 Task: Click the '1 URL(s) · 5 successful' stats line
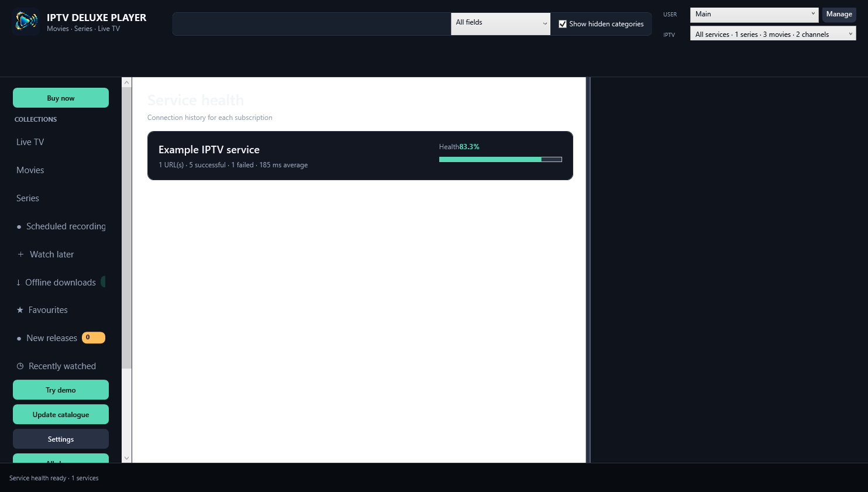(233, 165)
